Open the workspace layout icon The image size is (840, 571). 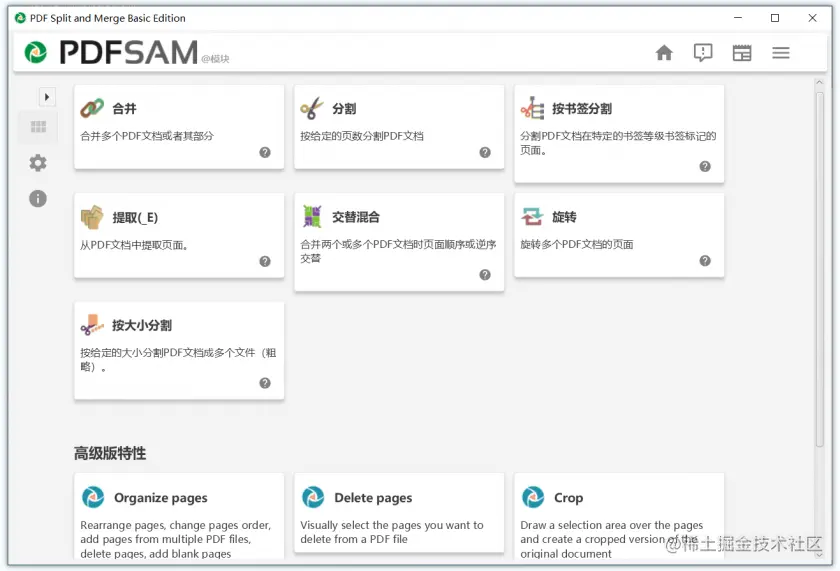(x=742, y=52)
